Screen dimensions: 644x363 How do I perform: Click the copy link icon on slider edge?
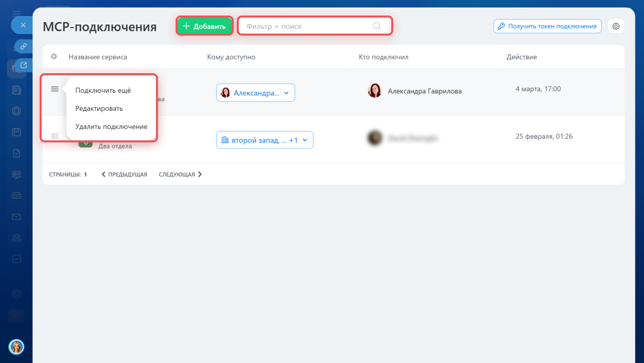pyautogui.click(x=24, y=46)
